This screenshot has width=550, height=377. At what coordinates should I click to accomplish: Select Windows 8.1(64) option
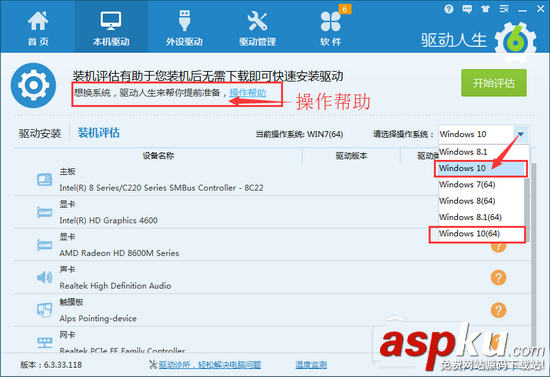[x=481, y=217]
